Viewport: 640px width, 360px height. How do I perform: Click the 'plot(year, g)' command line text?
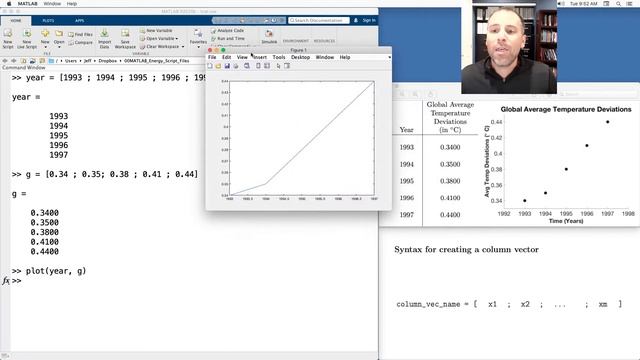click(56, 271)
